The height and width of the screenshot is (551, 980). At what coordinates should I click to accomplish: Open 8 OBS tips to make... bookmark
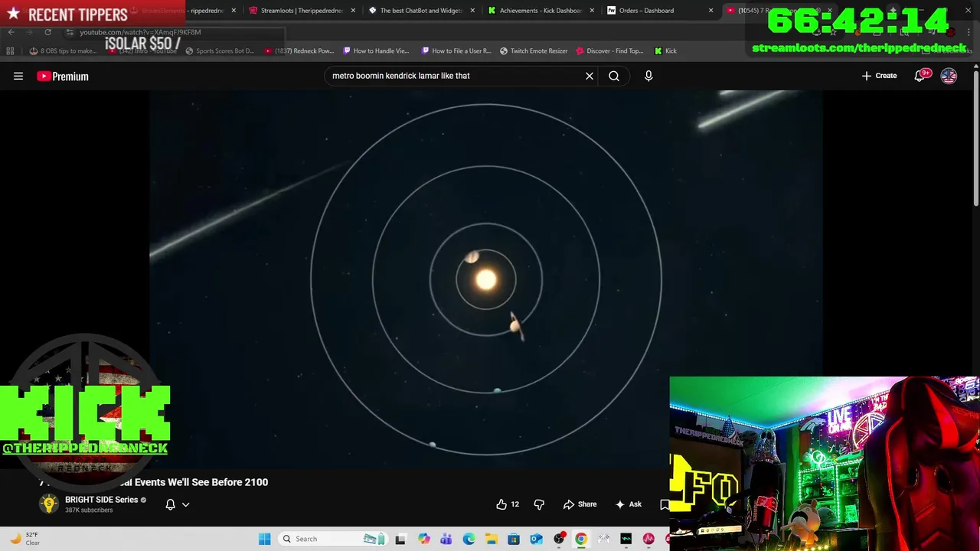click(x=63, y=51)
